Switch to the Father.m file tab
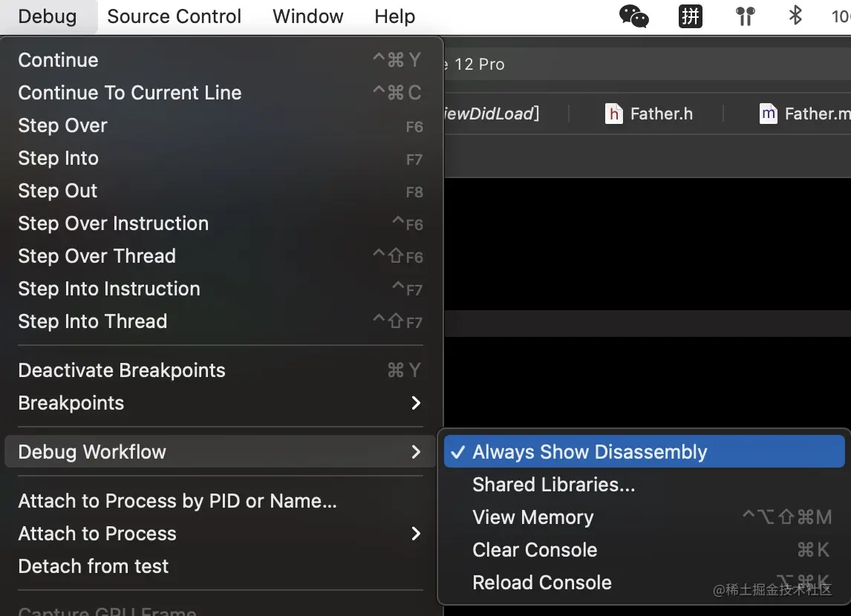This screenshot has width=851, height=616. pyautogui.click(x=805, y=114)
